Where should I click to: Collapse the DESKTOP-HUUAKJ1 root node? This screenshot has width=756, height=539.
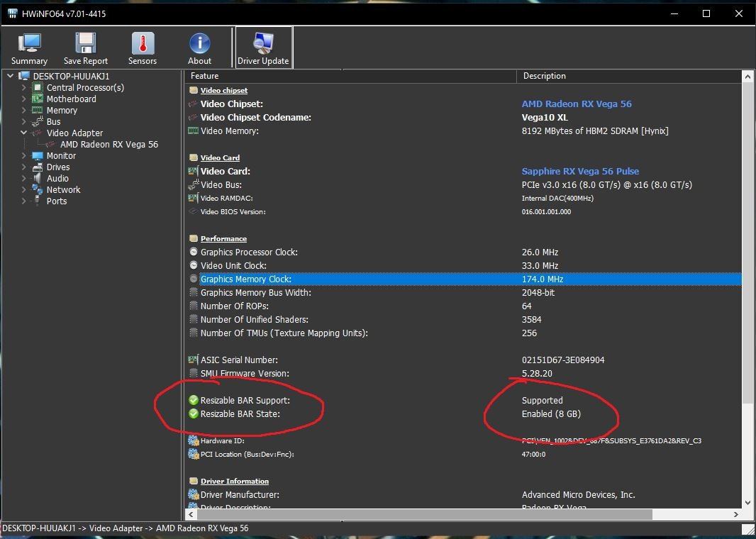11,76
